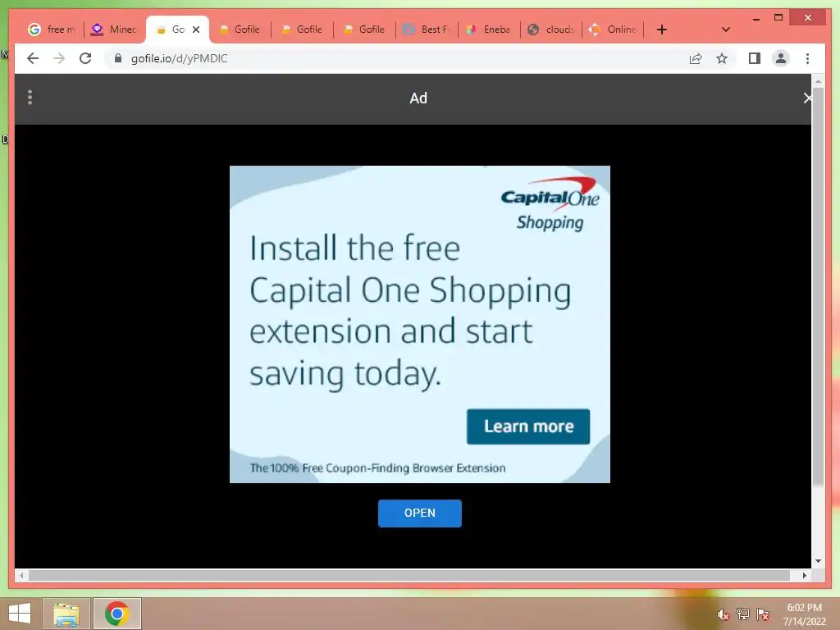The width and height of the screenshot is (840, 630).
Task: Click the Chrome taskbar icon
Action: [x=117, y=614]
